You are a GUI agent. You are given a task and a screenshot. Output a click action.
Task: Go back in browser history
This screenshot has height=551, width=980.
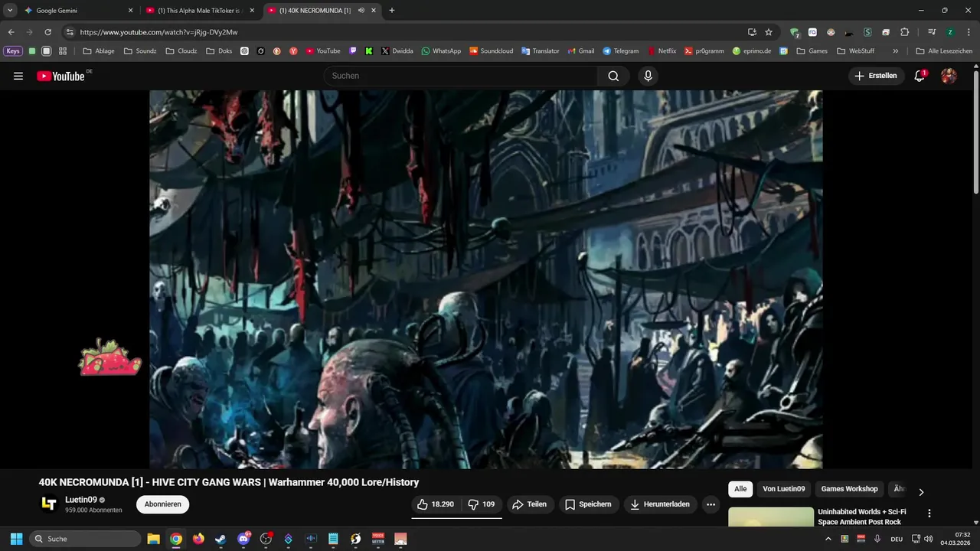pyautogui.click(x=11, y=32)
